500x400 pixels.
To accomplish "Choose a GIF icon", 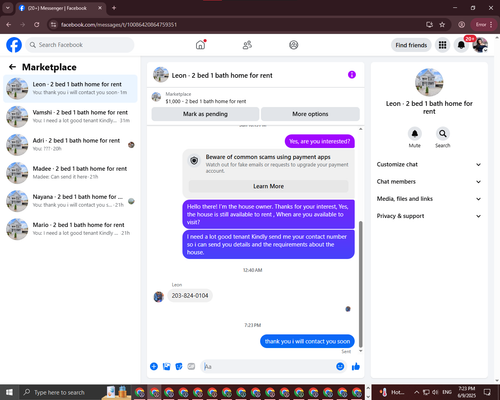I will tap(191, 367).
